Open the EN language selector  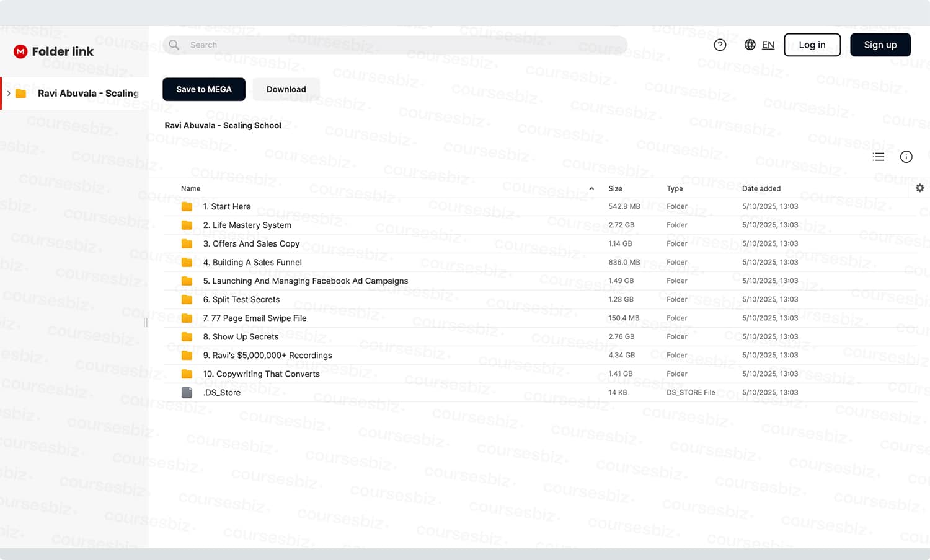pos(768,45)
